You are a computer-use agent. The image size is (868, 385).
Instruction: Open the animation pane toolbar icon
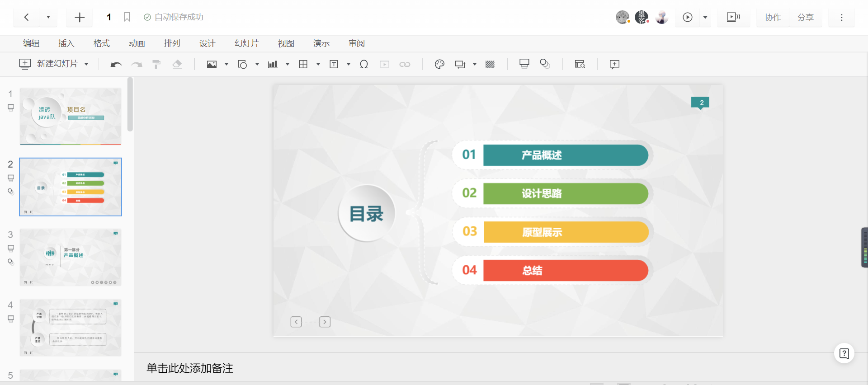pos(545,64)
